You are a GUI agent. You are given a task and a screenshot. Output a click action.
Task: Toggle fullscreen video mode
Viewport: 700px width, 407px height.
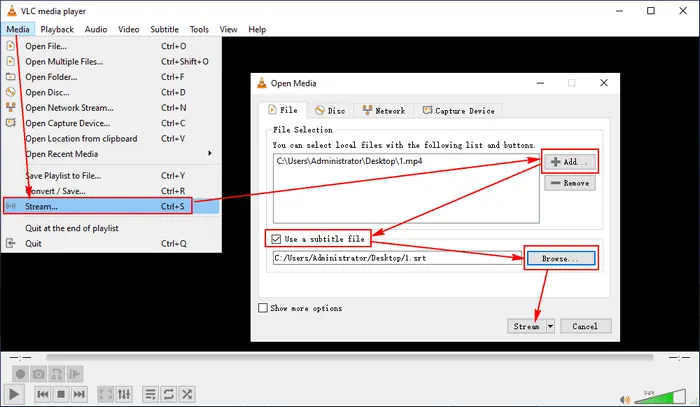(x=105, y=394)
